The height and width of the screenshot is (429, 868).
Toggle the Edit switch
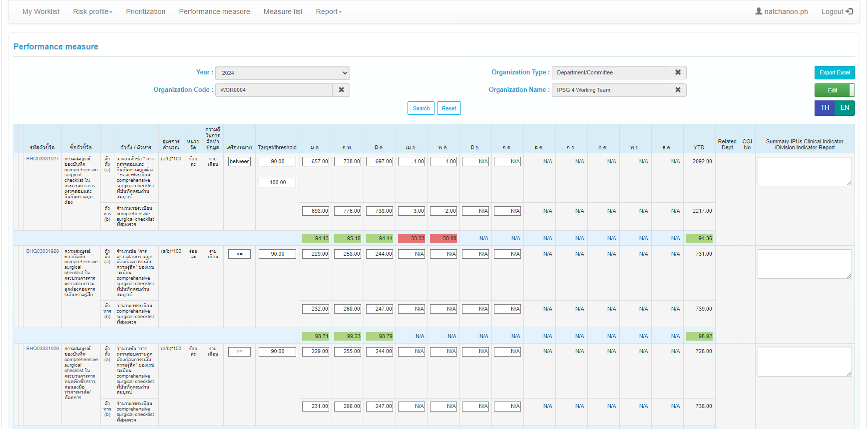point(835,90)
